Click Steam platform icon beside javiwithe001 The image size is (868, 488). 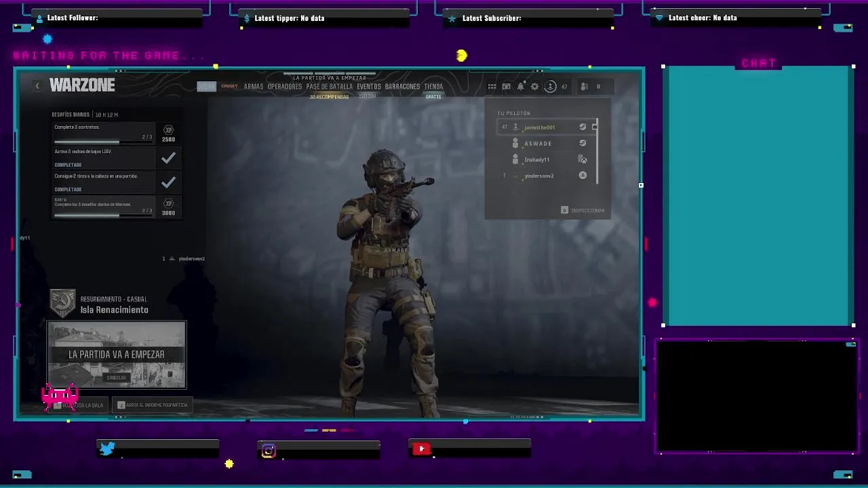[583, 127]
